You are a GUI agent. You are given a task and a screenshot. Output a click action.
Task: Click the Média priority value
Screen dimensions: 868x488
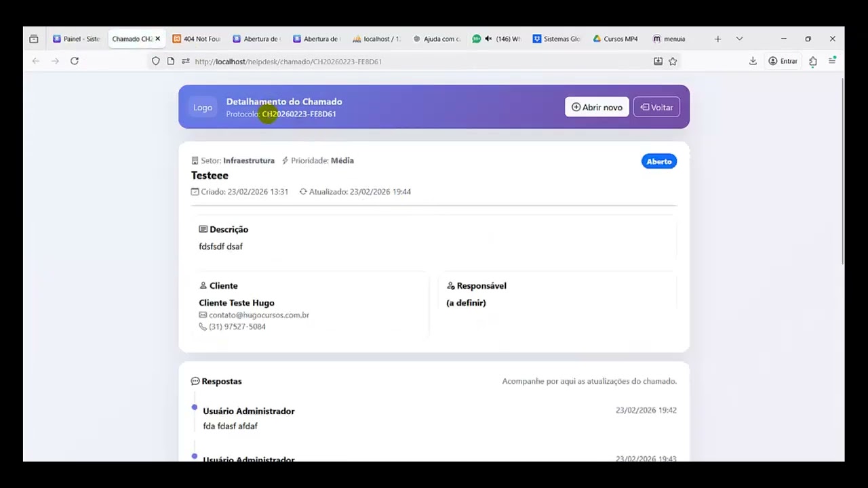(x=342, y=161)
